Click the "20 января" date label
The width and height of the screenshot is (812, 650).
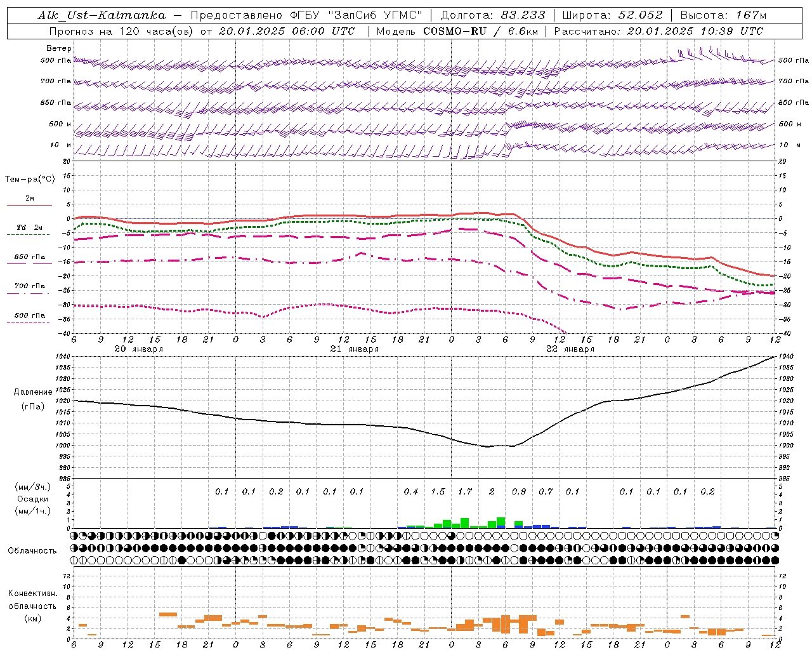click(x=138, y=349)
